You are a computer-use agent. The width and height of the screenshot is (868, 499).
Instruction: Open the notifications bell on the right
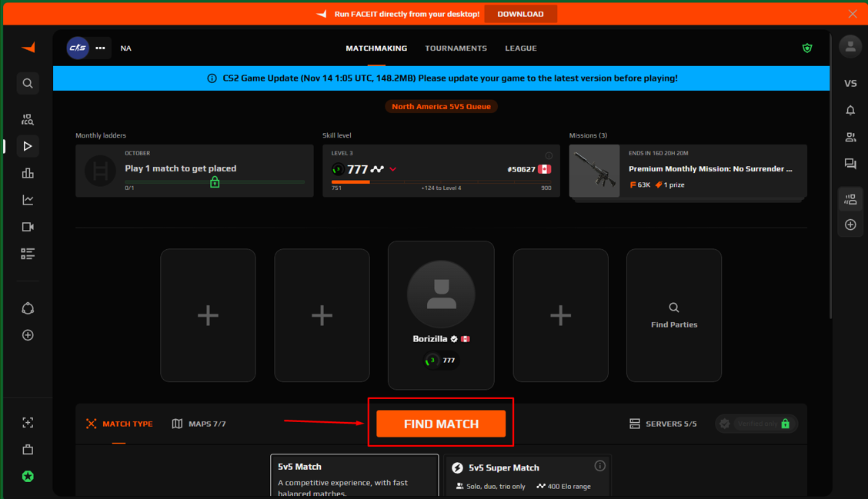point(850,110)
